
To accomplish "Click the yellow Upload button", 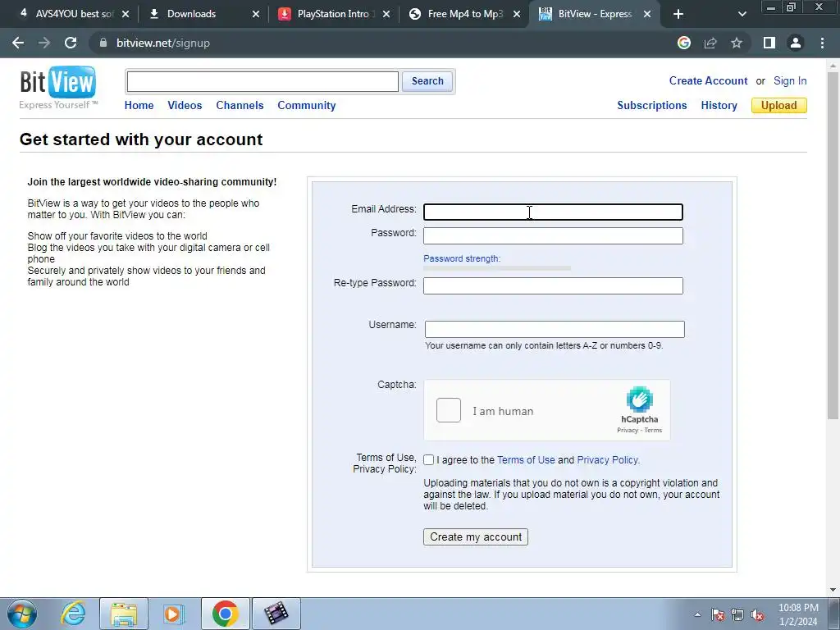I will click(x=779, y=106).
